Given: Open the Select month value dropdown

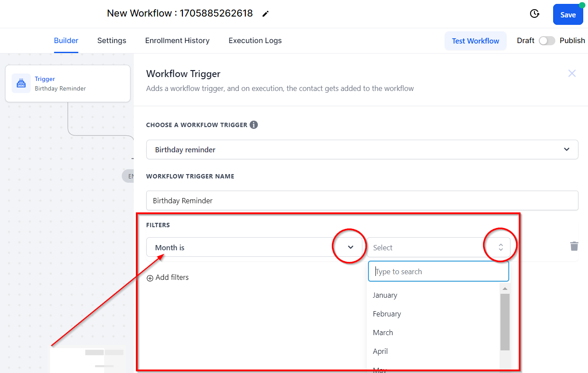Looking at the screenshot, I should [438, 247].
